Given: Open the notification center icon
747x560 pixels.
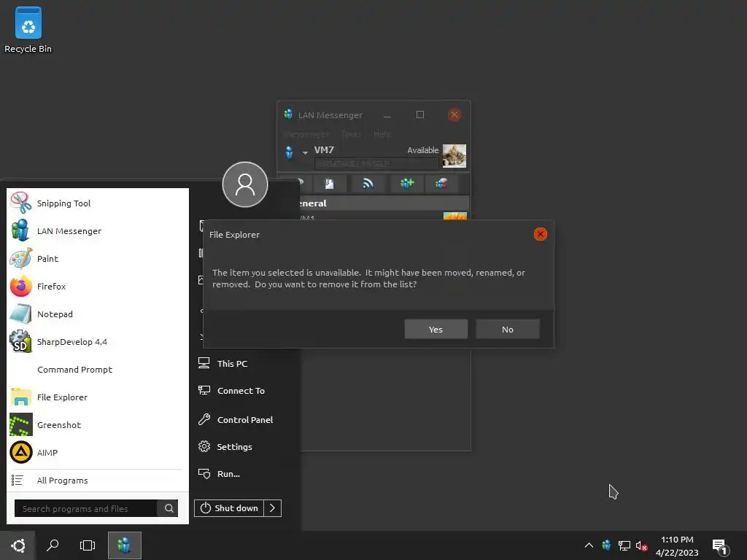Looking at the screenshot, I should pyautogui.click(x=720, y=547).
